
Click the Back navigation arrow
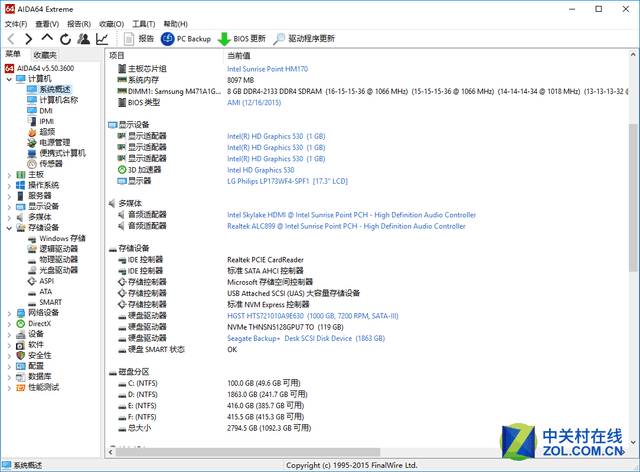(x=11, y=39)
